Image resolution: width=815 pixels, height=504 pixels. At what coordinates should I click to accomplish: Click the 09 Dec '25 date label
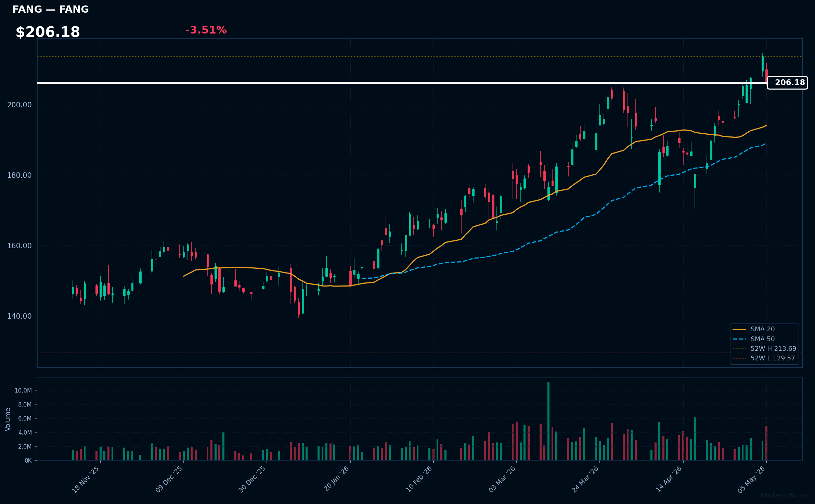coord(169,479)
